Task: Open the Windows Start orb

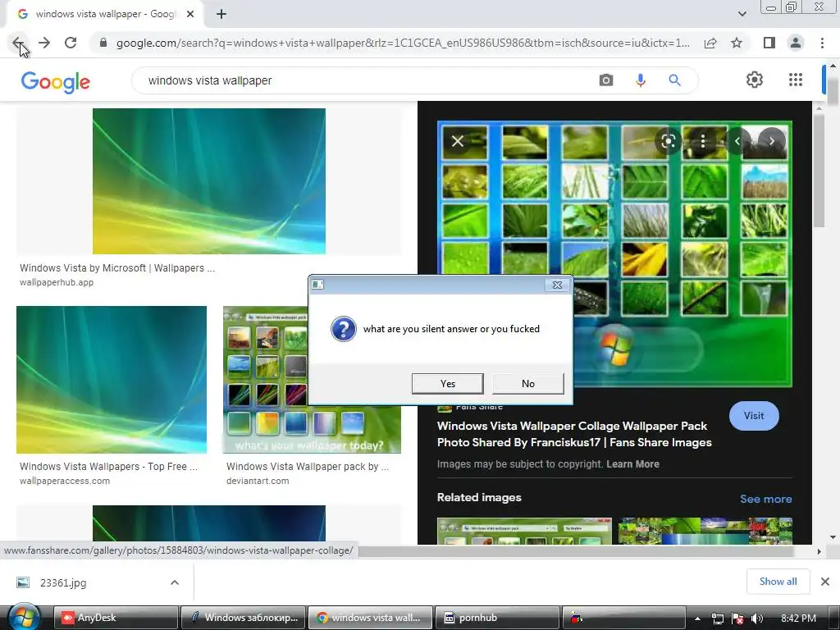Action: [23, 617]
